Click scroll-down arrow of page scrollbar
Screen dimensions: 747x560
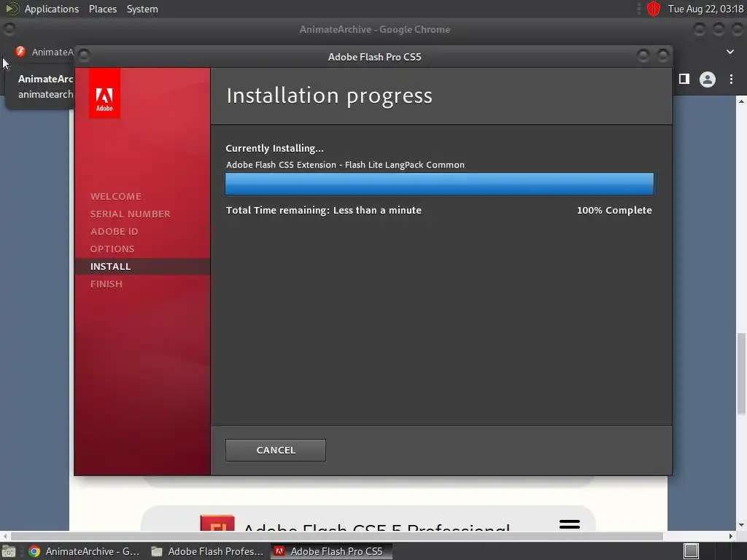click(x=741, y=525)
